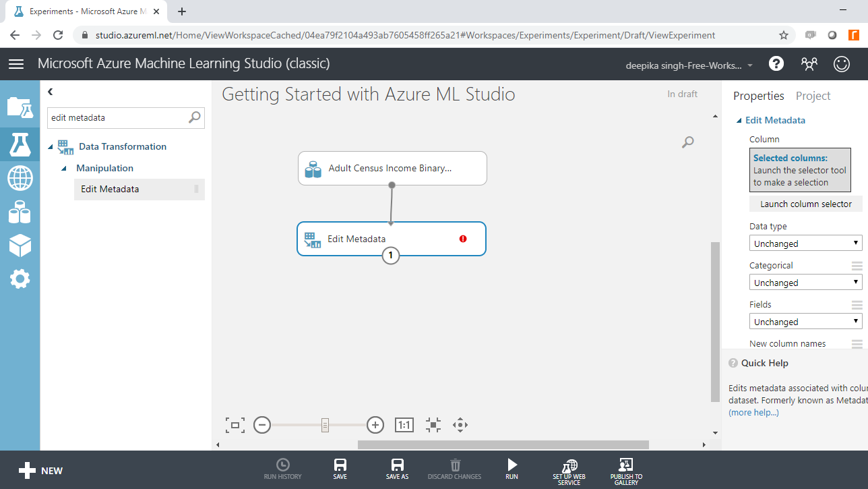This screenshot has height=489, width=868.
Task: Click Set Up Web Service
Action: tap(569, 471)
